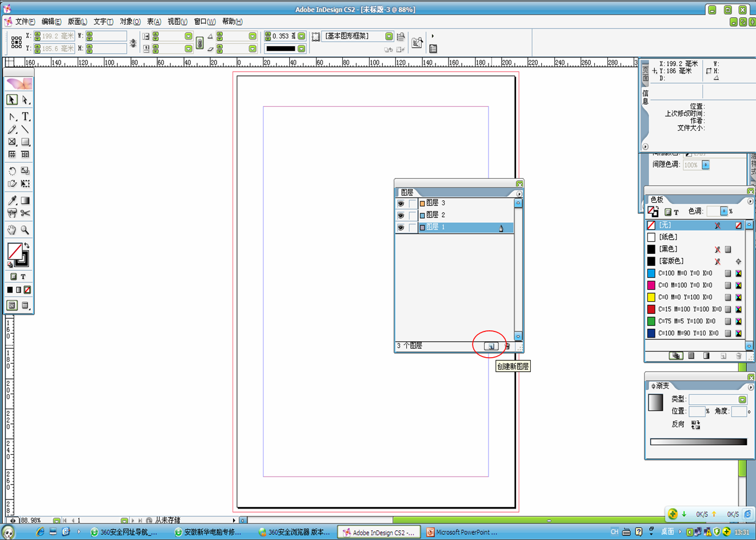Viewport: 756px width, 540px height.
Task: Pick the Scissors tool
Action: tap(25, 213)
